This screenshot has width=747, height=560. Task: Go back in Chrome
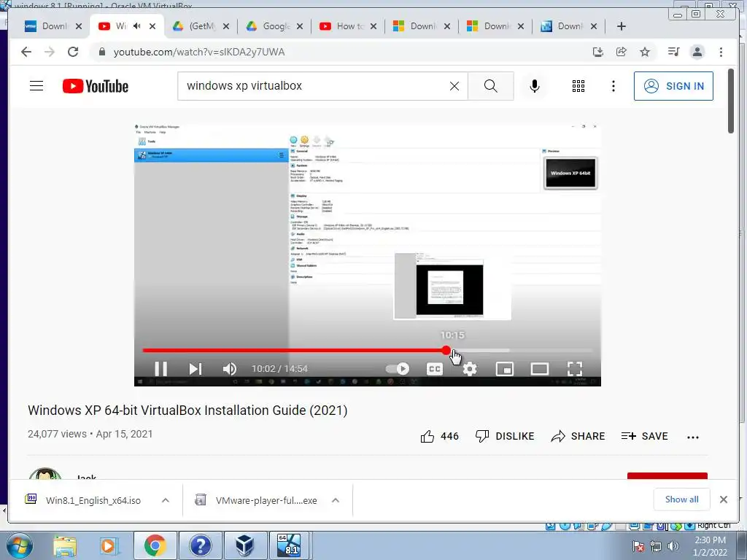pyautogui.click(x=26, y=52)
